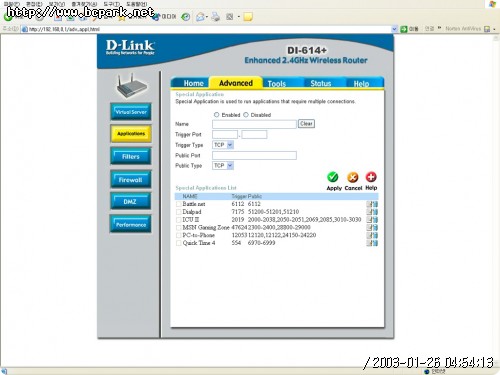
Task: Click the Public Port input field
Action: 254,155
